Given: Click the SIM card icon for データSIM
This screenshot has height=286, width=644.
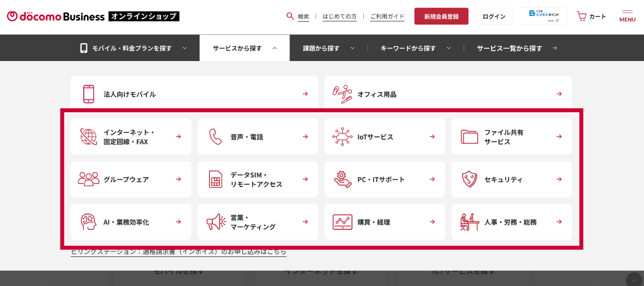Looking at the screenshot, I should [x=215, y=179].
